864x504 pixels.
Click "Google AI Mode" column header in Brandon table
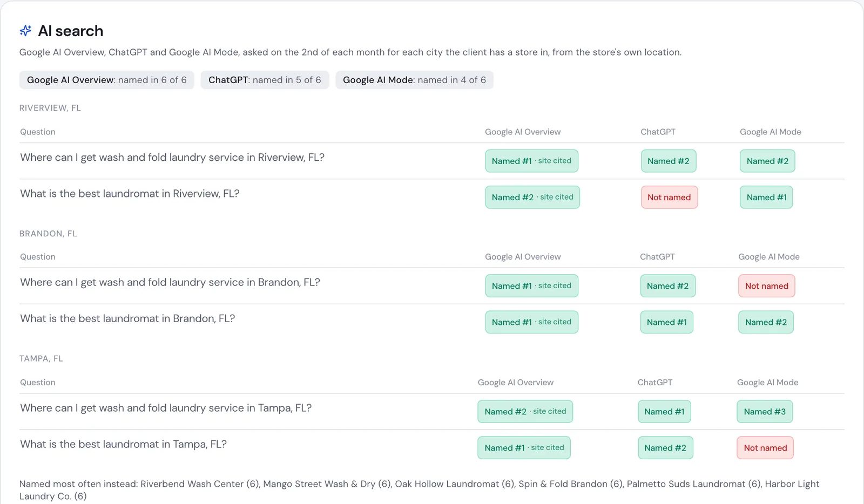(769, 257)
